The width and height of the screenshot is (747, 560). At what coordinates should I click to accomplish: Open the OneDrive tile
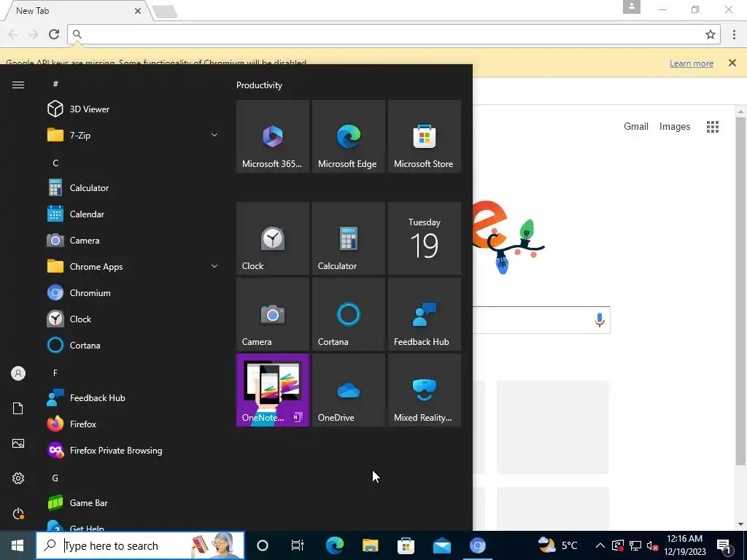348,390
